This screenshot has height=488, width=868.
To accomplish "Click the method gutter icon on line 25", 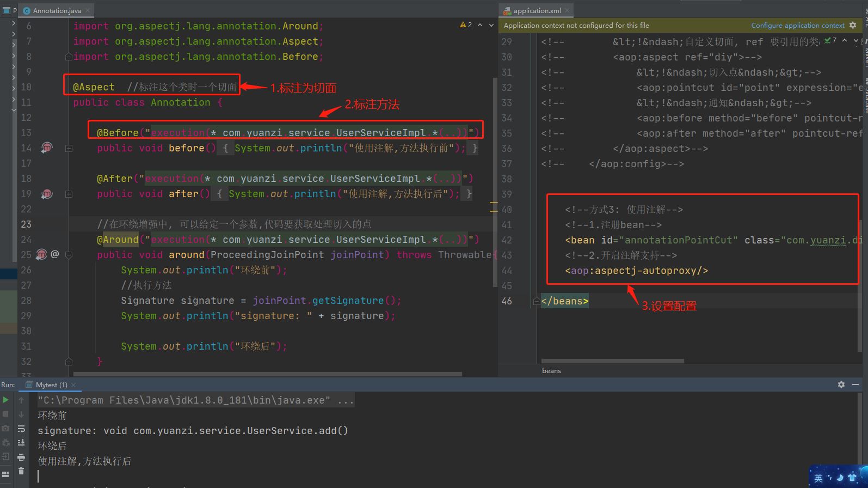I will pos(41,254).
